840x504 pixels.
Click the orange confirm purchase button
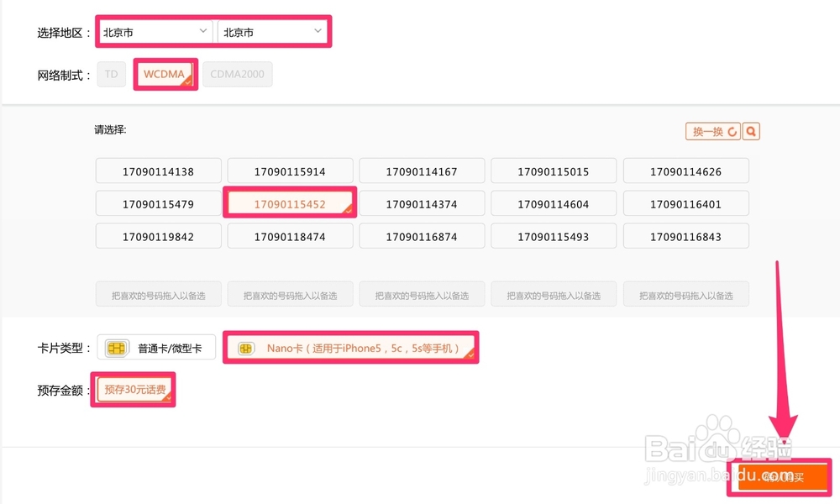tap(782, 476)
